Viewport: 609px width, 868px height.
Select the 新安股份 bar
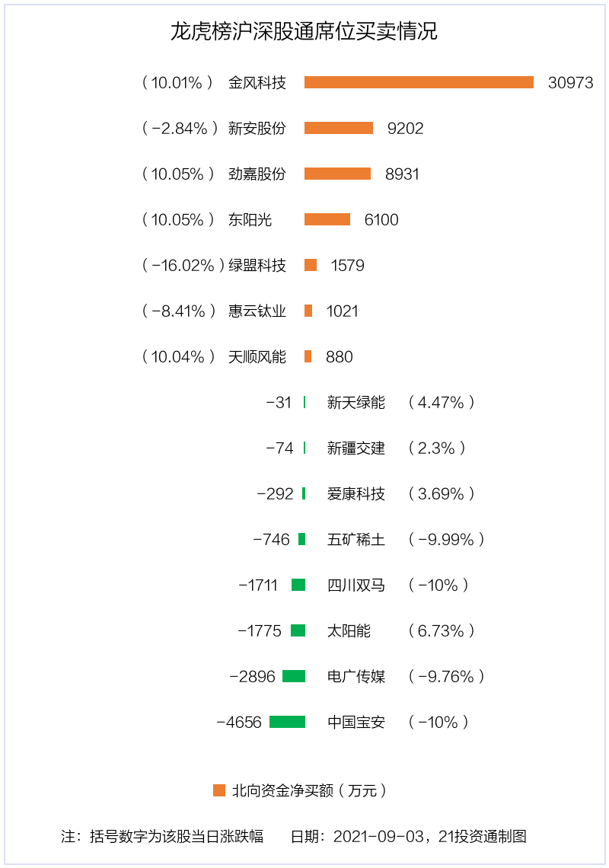pos(339,128)
